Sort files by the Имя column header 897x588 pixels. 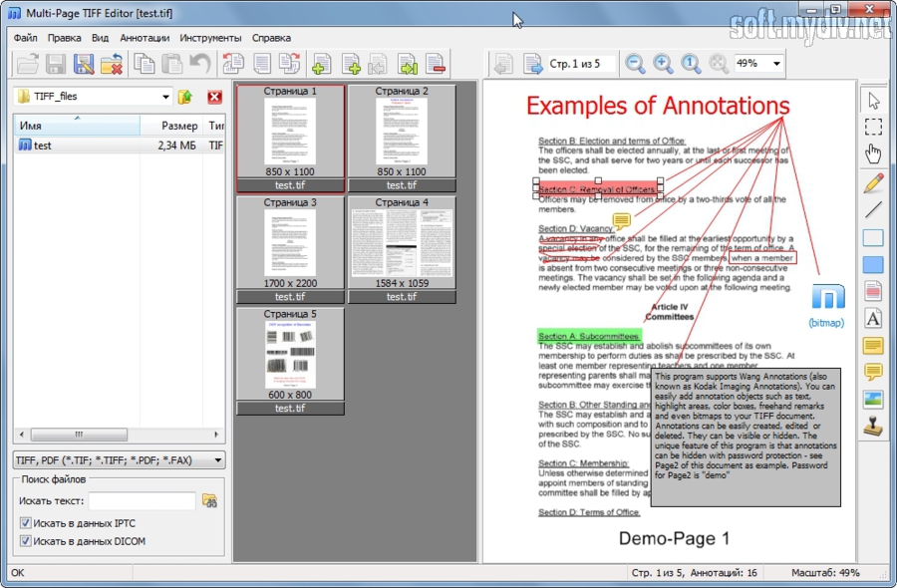click(77, 126)
